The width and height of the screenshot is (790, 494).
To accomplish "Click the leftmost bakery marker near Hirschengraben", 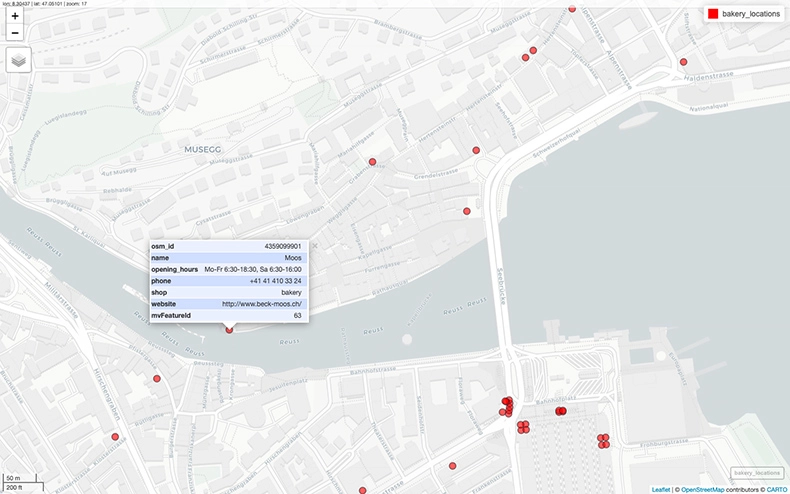I will point(115,437).
